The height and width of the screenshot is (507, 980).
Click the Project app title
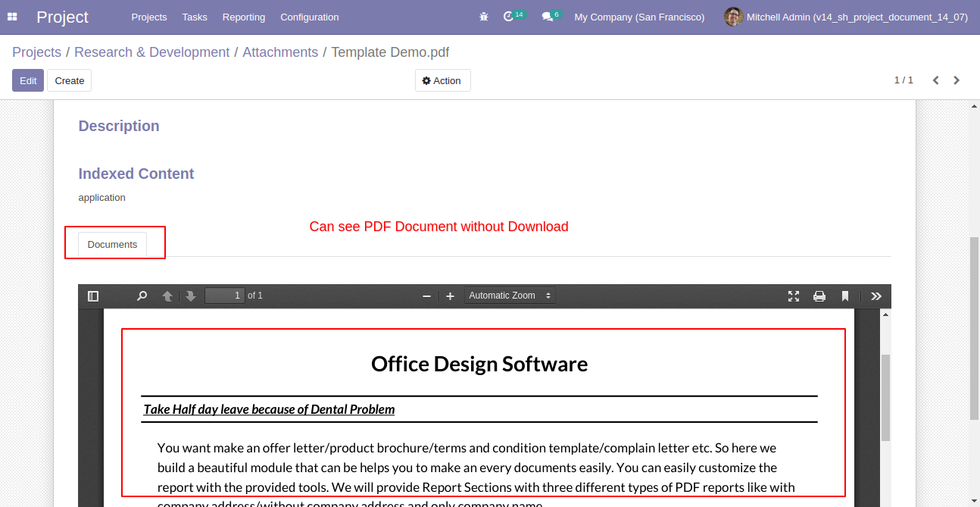point(62,17)
